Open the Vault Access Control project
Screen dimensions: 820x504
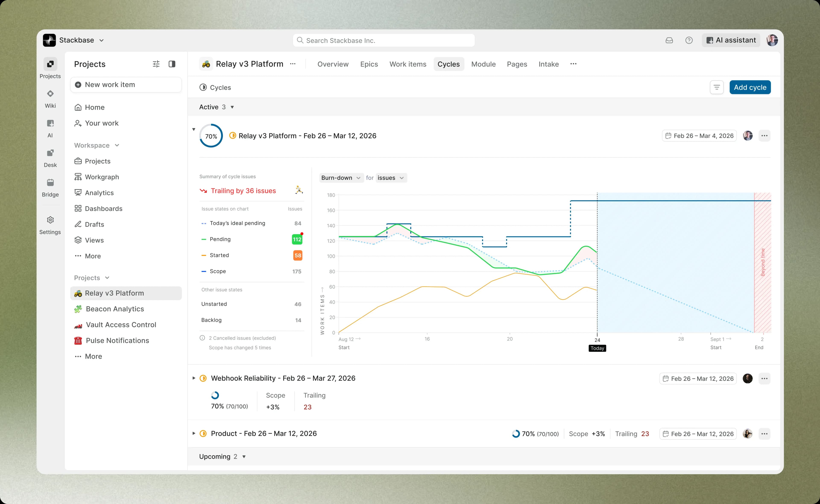coord(126,325)
